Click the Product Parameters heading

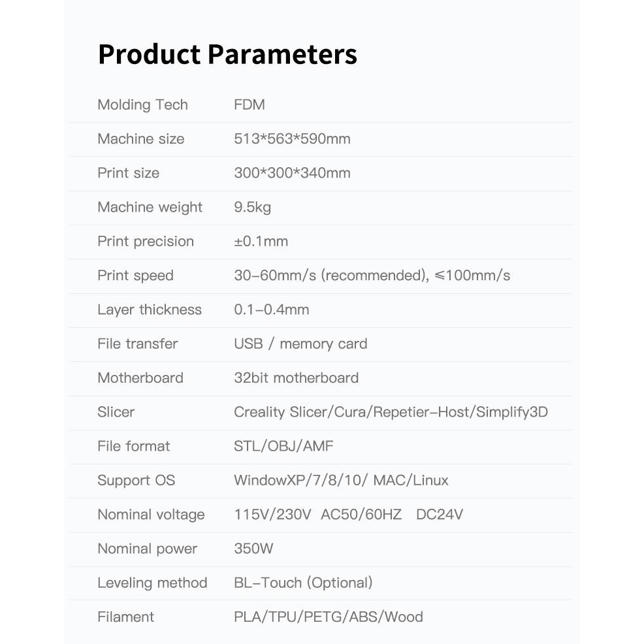(227, 55)
